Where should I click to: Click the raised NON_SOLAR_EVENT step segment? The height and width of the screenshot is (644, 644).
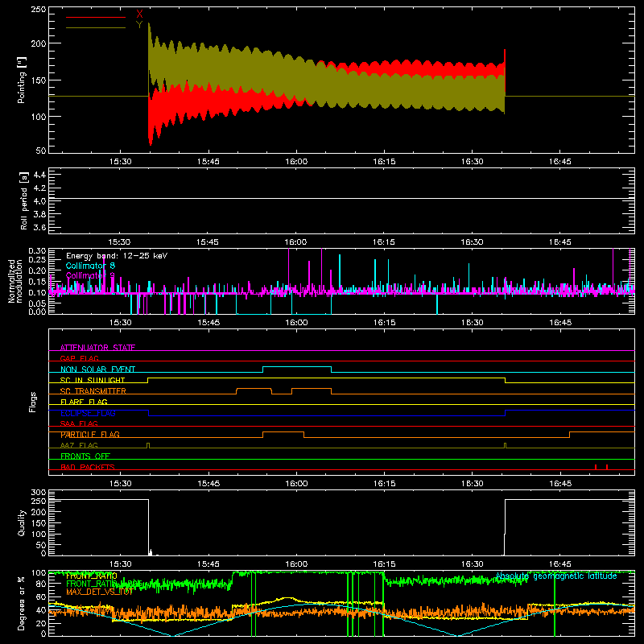(x=297, y=367)
